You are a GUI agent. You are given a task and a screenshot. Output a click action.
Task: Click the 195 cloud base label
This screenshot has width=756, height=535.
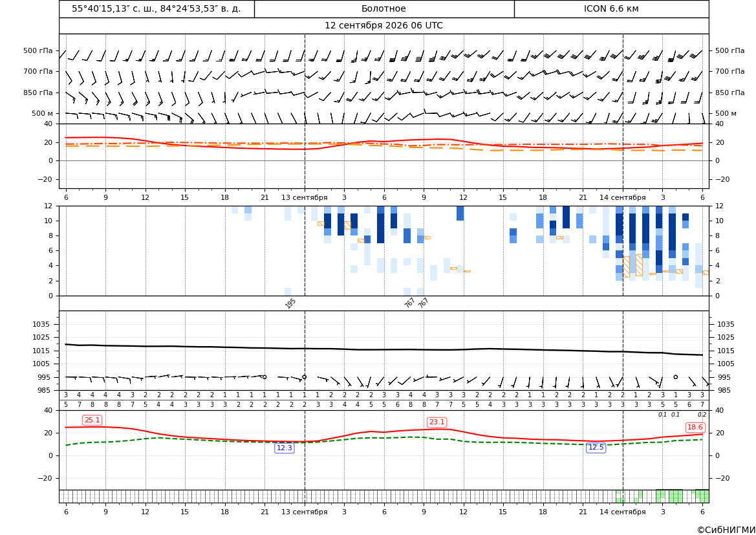[x=290, y=303]
